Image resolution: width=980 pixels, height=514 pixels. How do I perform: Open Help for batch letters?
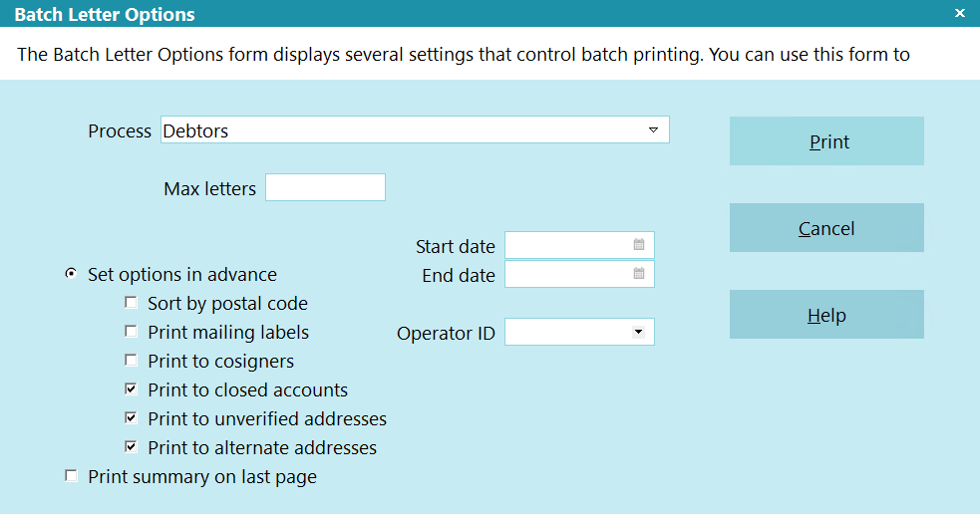[826, 315]
